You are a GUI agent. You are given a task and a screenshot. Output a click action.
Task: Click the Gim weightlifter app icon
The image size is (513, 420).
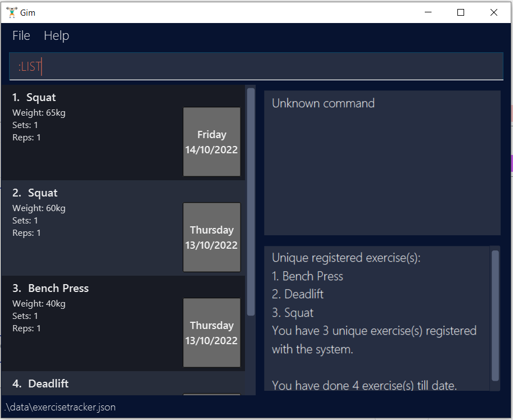click(12, 12)
